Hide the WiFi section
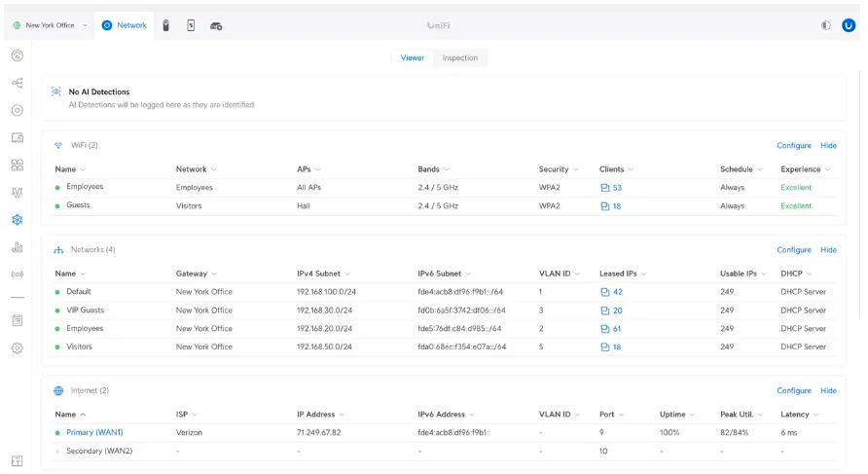 (x=828, y=146)
